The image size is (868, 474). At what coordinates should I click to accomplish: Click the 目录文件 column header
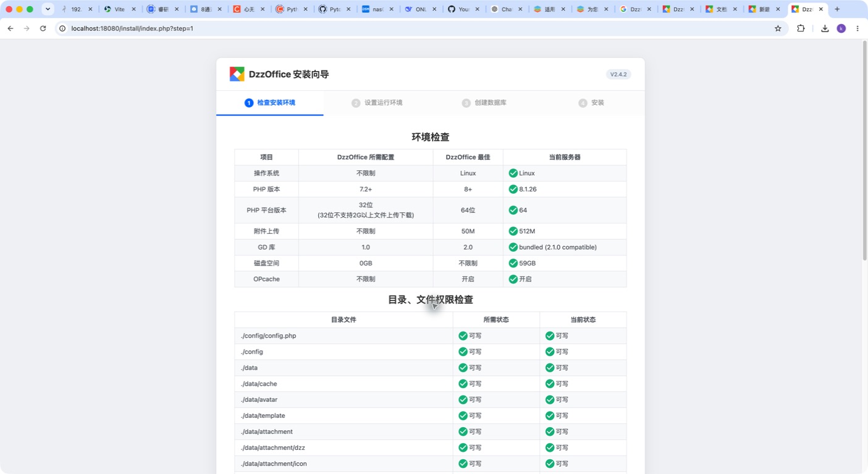coord(343,320)
